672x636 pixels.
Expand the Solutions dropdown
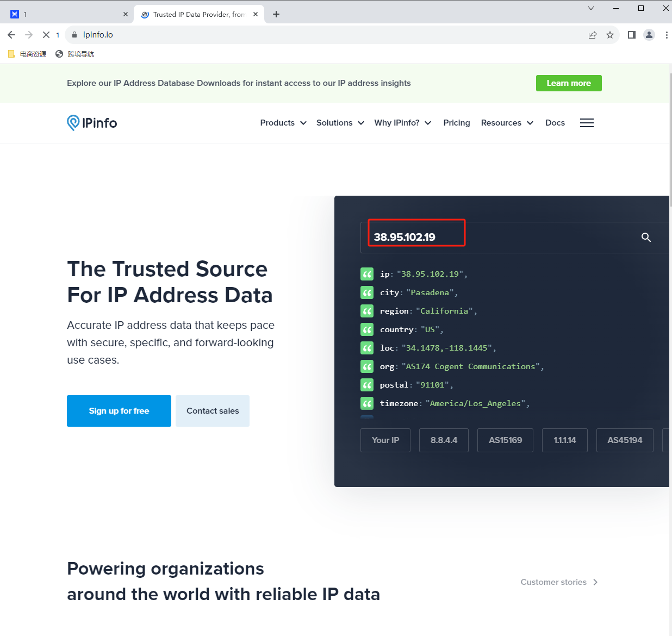(x=340, y=123)
